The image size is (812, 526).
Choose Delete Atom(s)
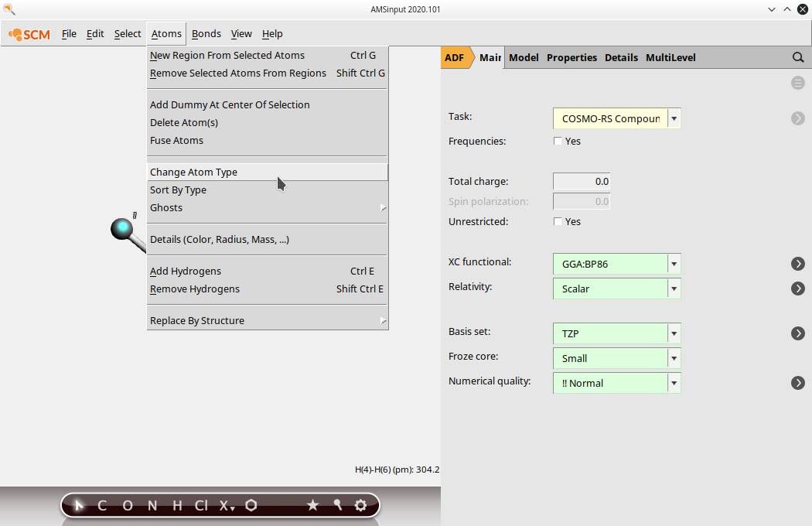click(268, 123)
